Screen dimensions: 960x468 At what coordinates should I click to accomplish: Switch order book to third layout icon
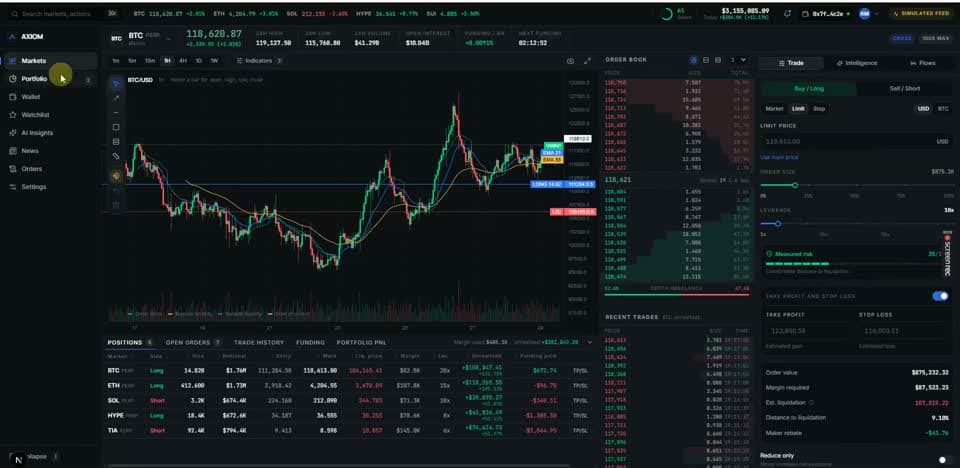coord(718,60)
